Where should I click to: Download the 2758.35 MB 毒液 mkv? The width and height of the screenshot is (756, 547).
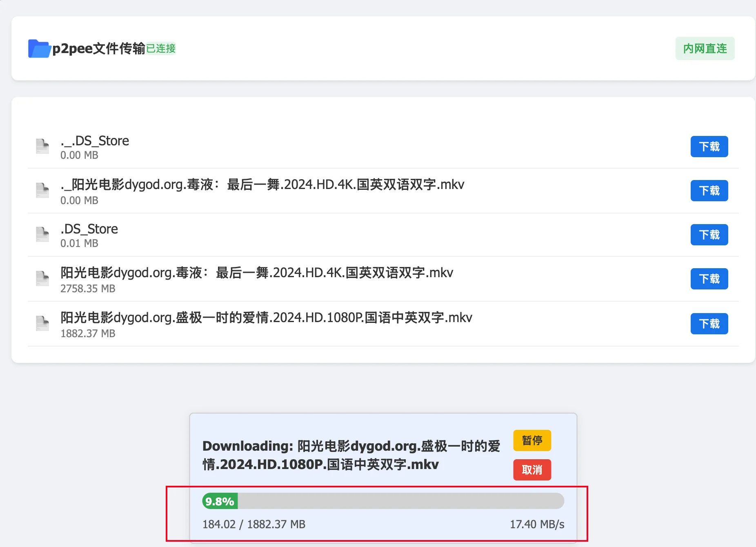click(709, 279)
